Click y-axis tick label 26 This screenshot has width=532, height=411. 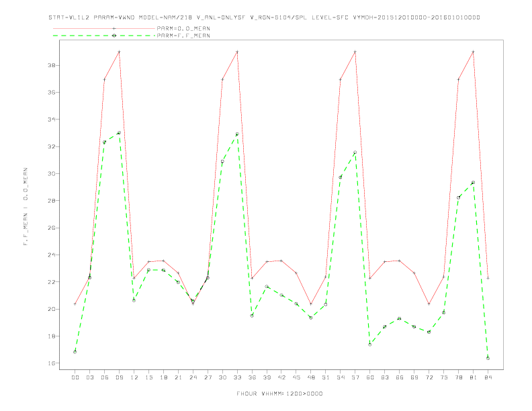[x=52, y=228]
